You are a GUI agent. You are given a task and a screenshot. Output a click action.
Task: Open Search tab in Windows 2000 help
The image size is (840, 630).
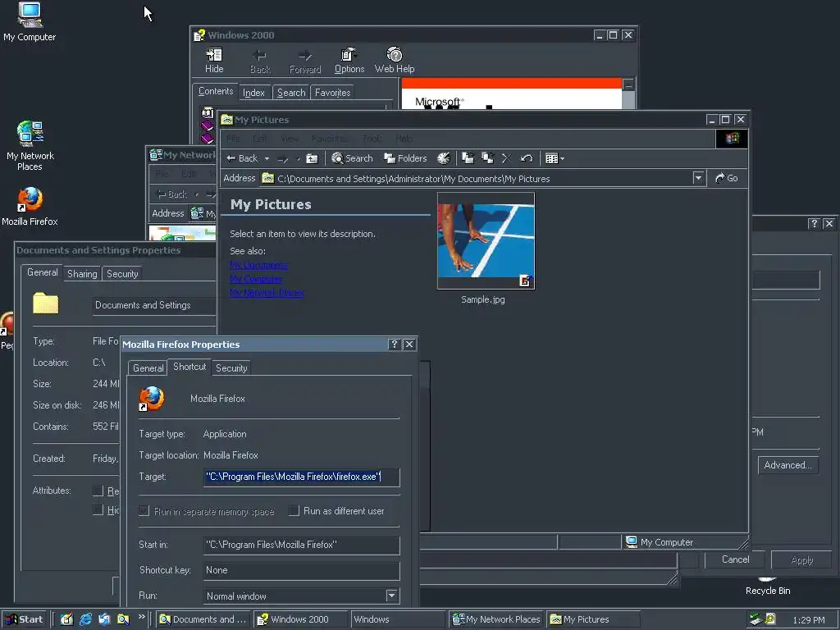click(x=291, y=93)
